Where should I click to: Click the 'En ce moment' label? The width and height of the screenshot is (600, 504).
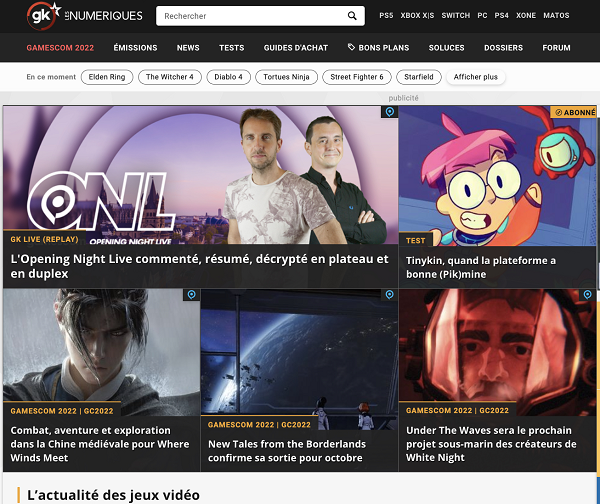(x=51, y=77)
